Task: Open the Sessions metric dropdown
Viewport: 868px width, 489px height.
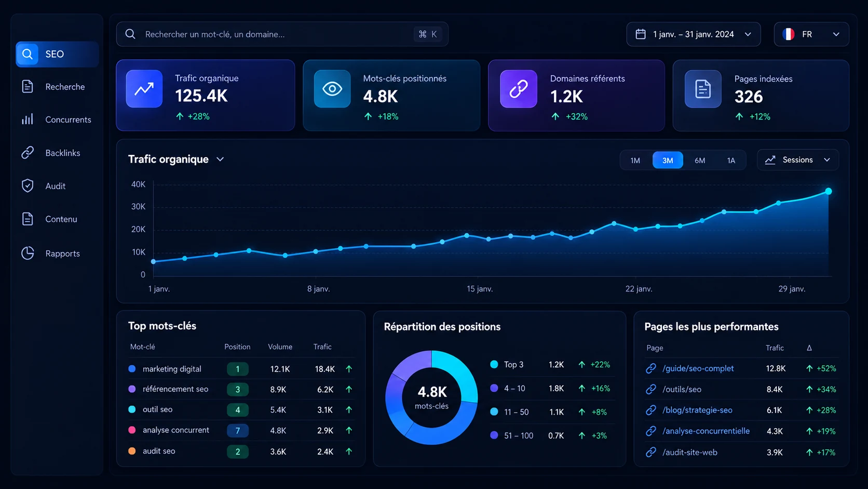Action: (798, 160)
